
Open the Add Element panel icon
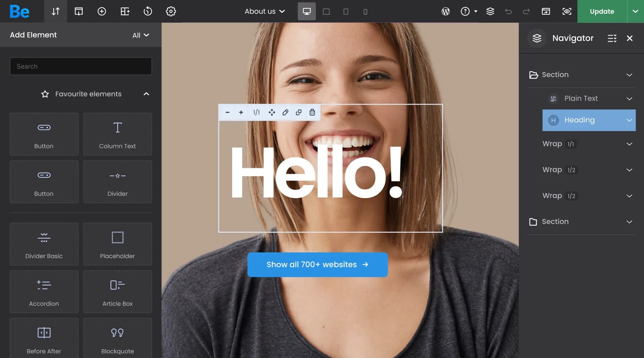tap(101, 11)
